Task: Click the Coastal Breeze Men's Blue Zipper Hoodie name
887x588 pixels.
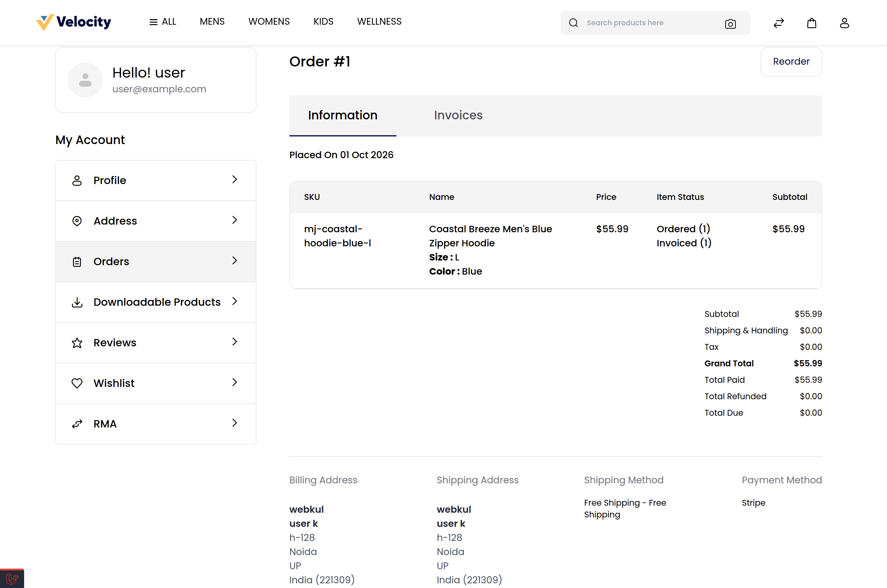Action: (x=490, y=236)
